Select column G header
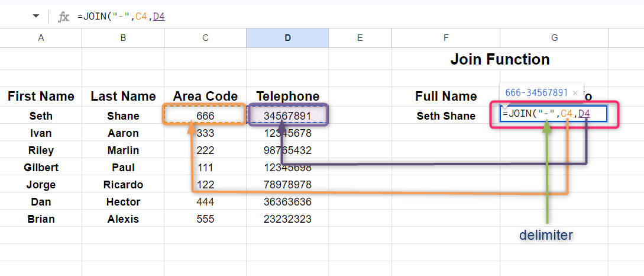The width and height of the screenshot is (644, 276). pos(554,38)
